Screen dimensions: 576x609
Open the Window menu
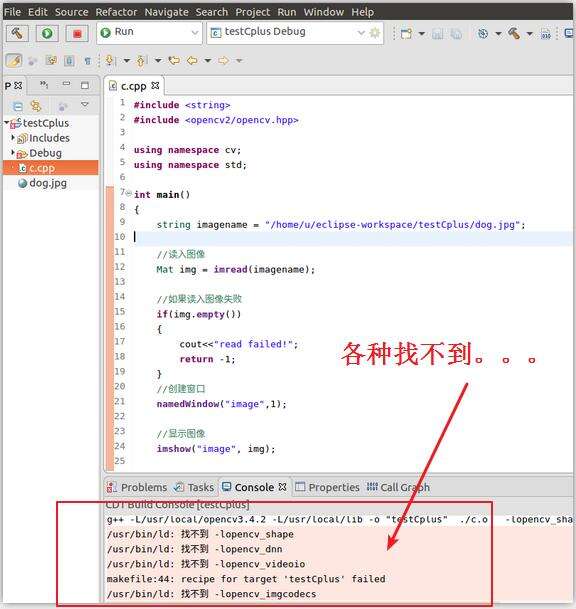coord(324,12)
